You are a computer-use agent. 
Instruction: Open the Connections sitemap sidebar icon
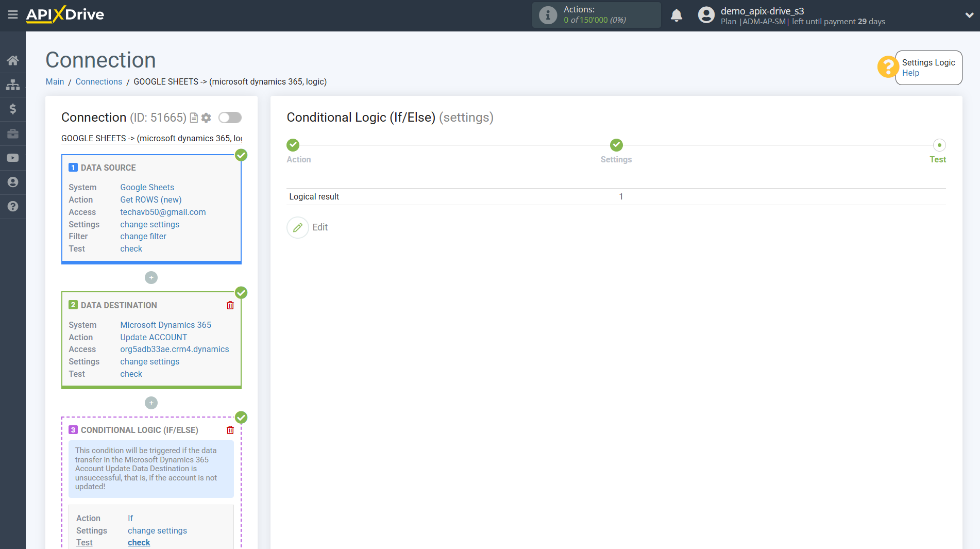(x=13, y=85)
